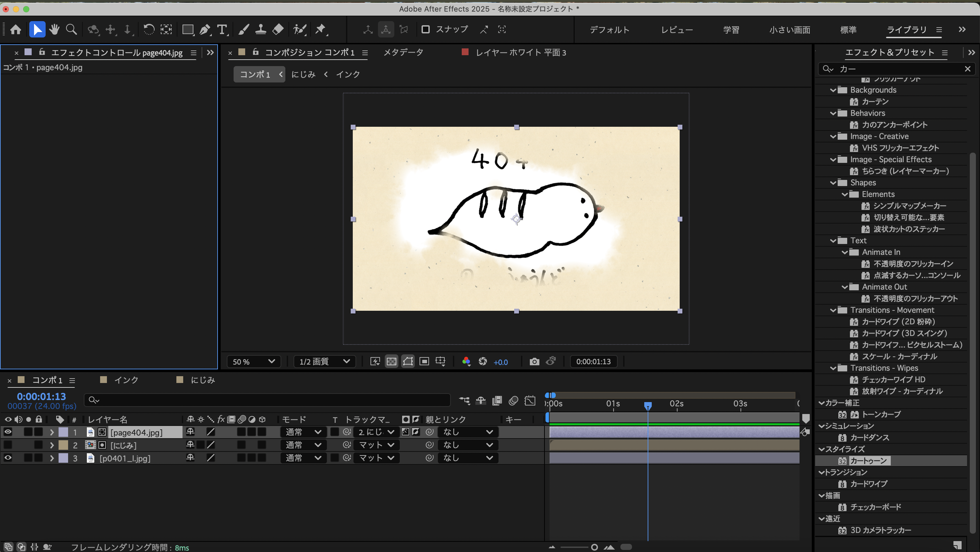
Task: Hide the page404.jpg layer
Action: point(8,432)
